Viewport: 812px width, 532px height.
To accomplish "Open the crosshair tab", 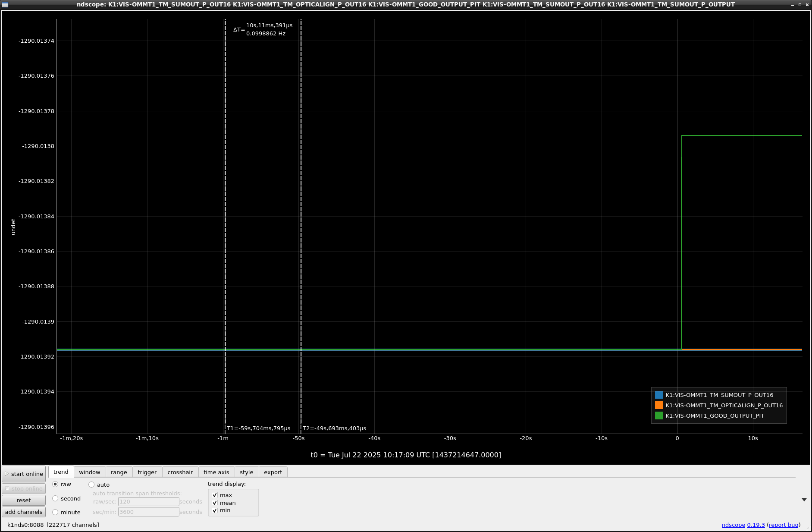I will click(180, 472).
